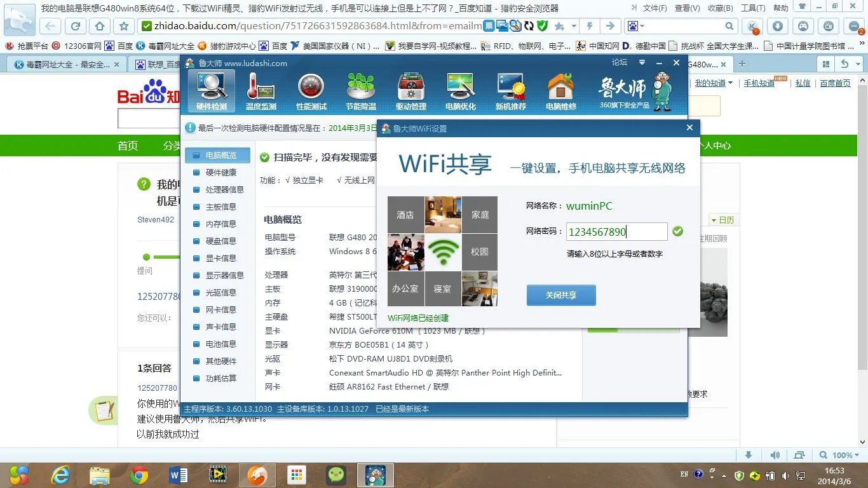This screenshot has width=868, height=488.
Task: Select the 酒店 WiFi scene
Action: coord(405,215)
